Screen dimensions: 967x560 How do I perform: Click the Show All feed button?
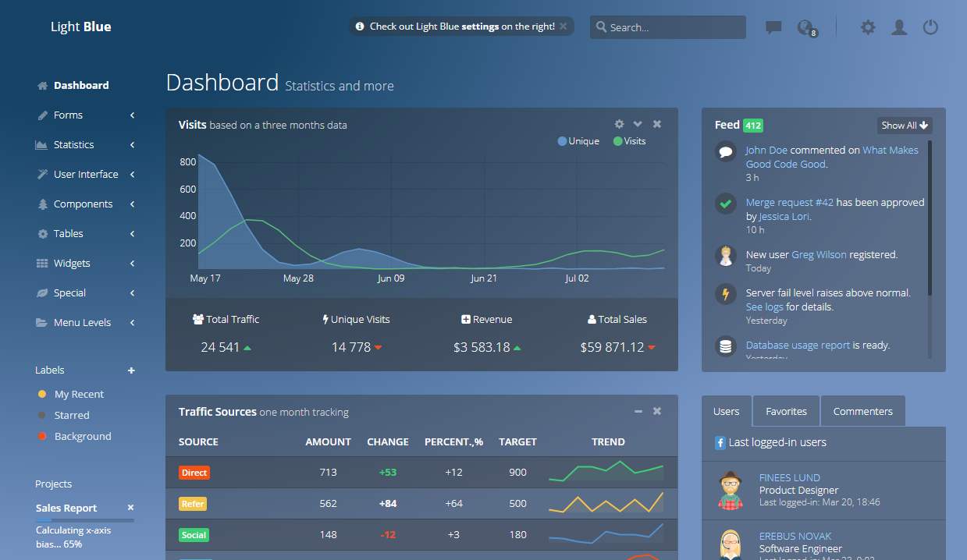pyautogui.click(x=905, y=126)
